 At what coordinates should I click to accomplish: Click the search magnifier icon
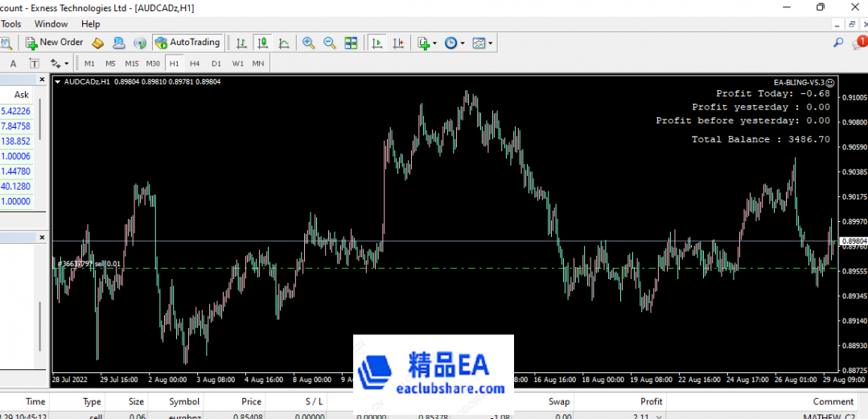837,43
